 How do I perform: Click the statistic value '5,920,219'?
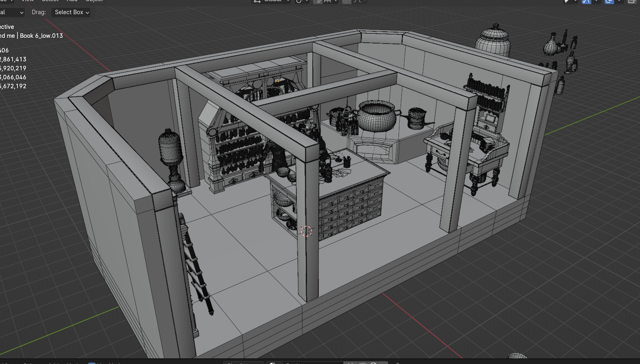pos(13,68)
